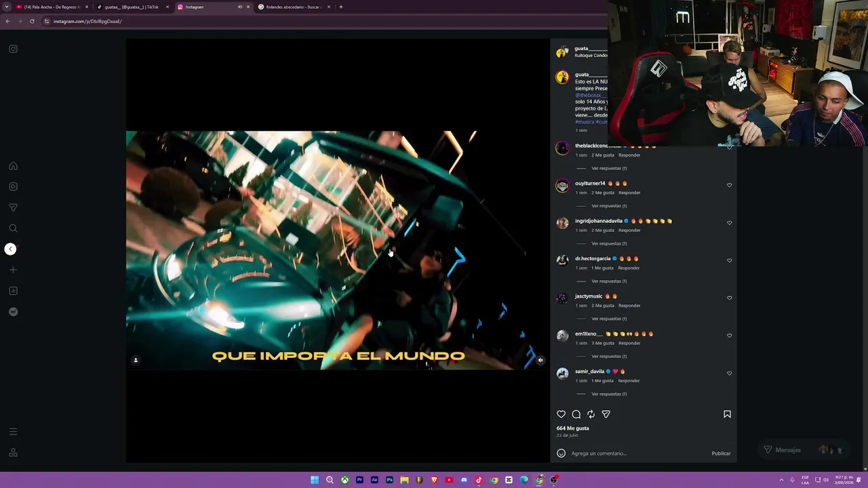868x488 pixels.
Task: Open Xbox app from the taskbar
Action: click(x=344, y=480)
